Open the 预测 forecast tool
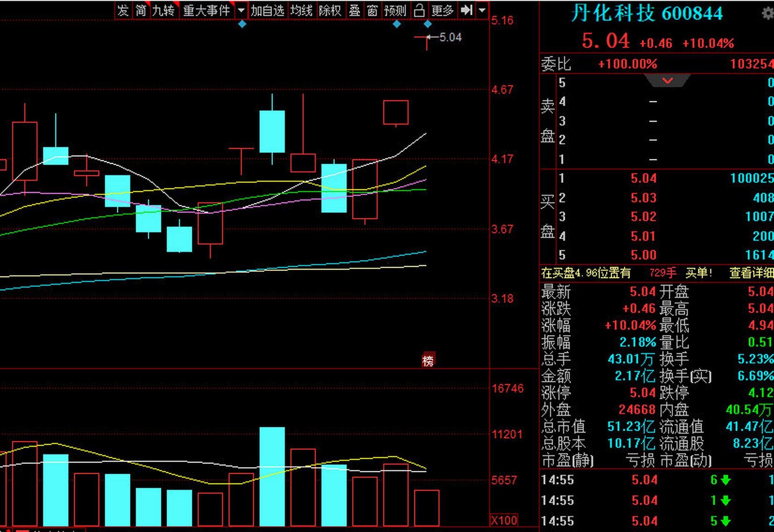This screenshot has height=532, width=774. [395, 10]
